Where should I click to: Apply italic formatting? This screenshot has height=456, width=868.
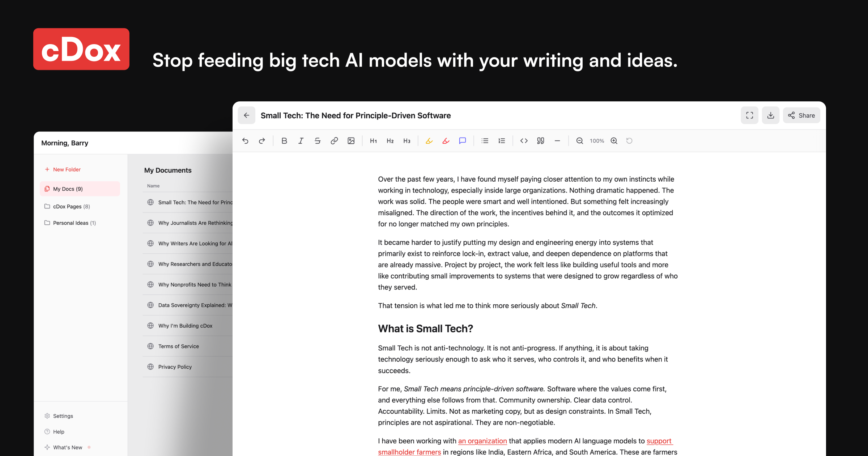[x=301, y=141]
